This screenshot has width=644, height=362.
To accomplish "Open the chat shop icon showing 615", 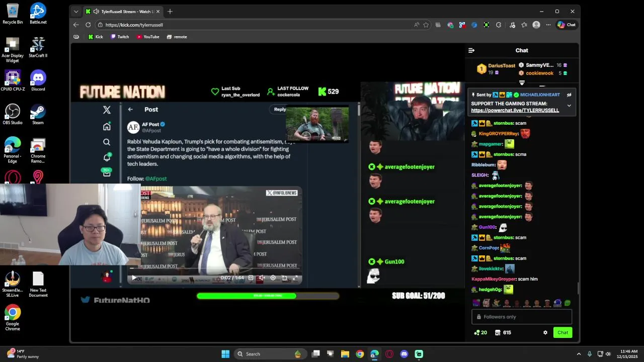I will 503,332.
